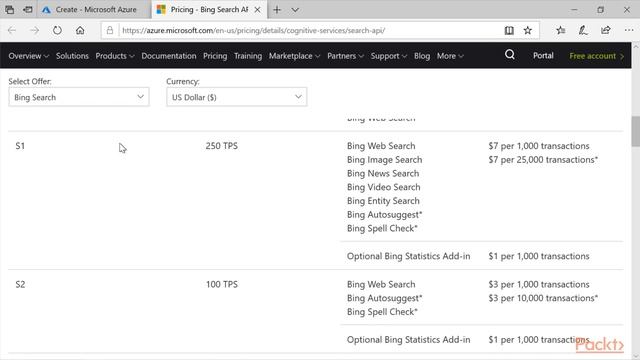Expand the Support menu

389,56
